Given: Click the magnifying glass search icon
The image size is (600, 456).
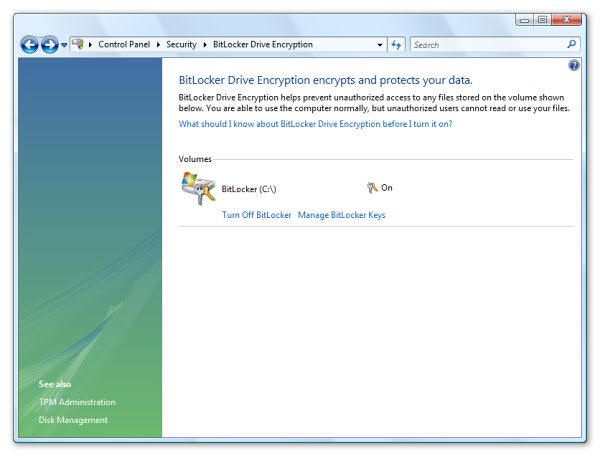Looking at the screenshot, I should point(572,44).
